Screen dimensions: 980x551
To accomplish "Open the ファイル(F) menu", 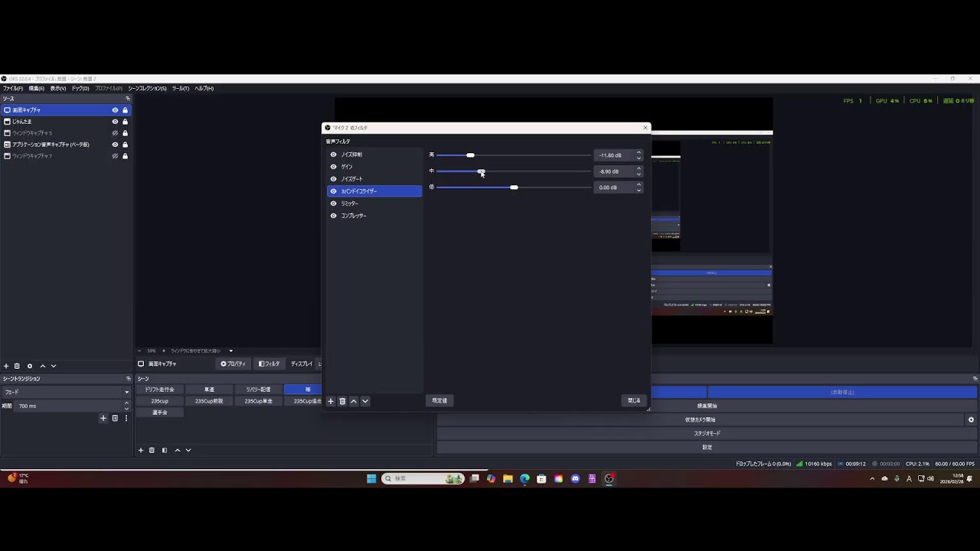I will point(13,89).
